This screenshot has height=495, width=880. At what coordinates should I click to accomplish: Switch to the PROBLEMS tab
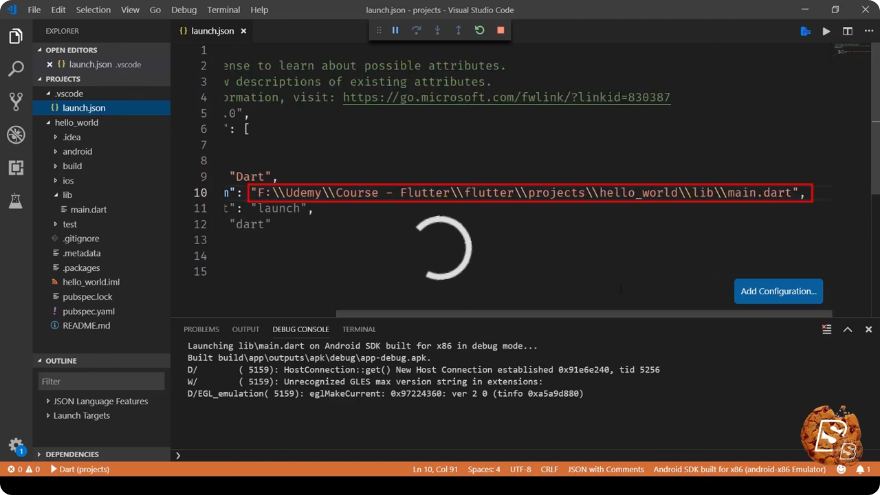tap(201, 329)
